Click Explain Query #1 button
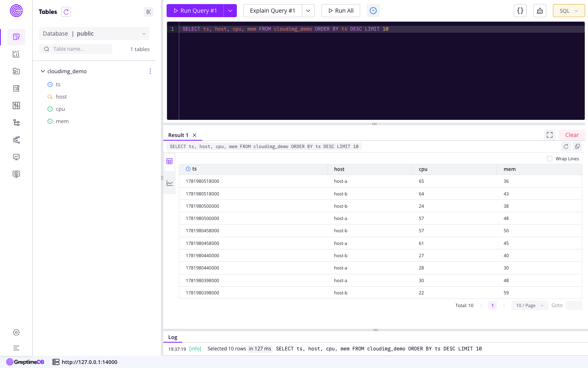The image size is (588, 368). [x=273, y=11]
